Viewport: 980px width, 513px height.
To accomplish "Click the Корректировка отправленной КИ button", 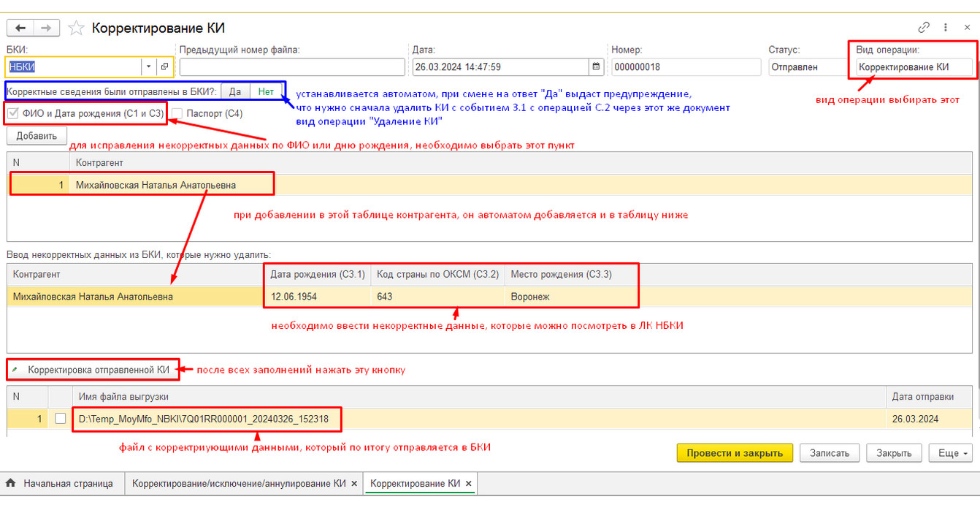I will tap(92, 370).
